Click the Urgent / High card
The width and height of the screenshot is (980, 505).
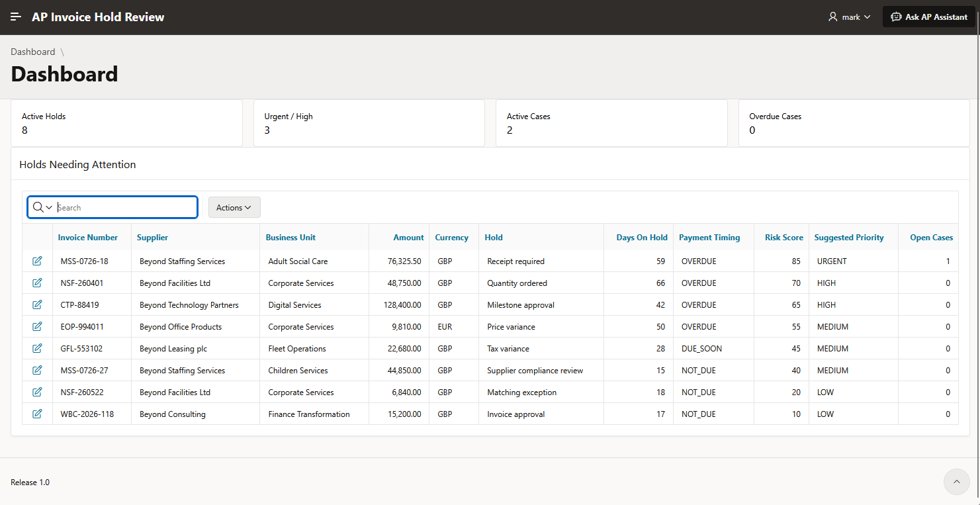pos(369,123)
